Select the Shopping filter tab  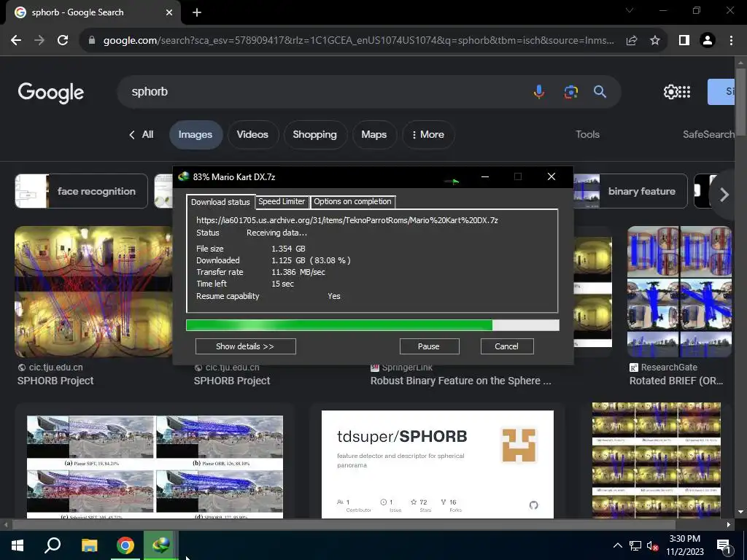315,135
